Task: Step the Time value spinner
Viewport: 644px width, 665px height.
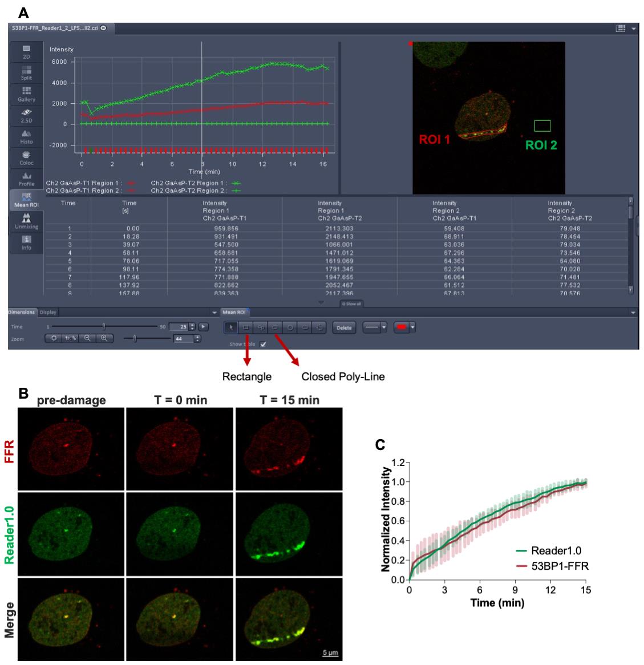Action: 192,327
